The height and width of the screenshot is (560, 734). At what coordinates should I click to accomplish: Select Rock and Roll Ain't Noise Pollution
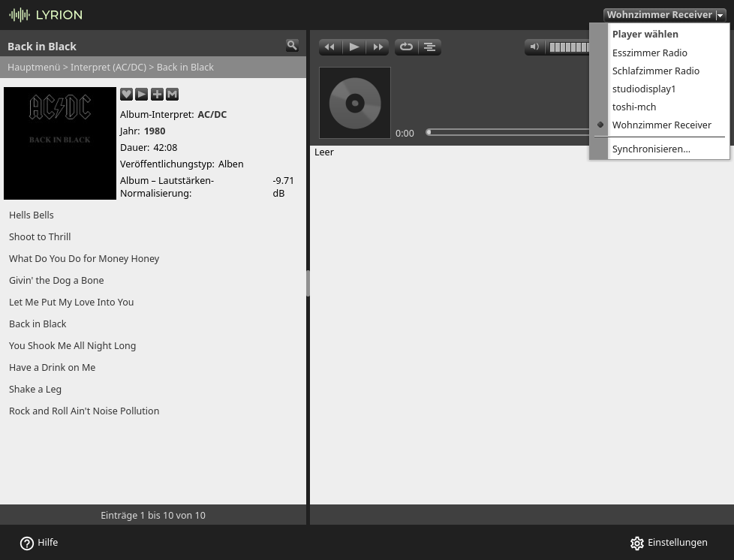coord(84,411)
